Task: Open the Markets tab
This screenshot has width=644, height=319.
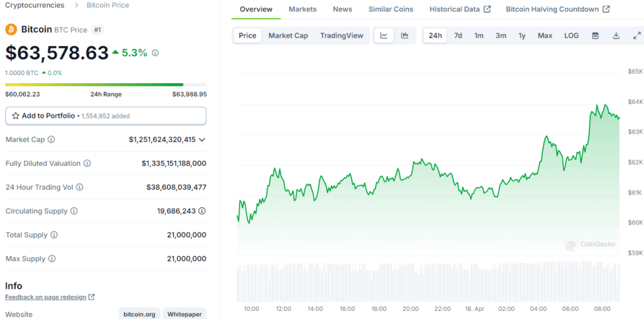Action: pyautogui.click(x=302, y=9)
